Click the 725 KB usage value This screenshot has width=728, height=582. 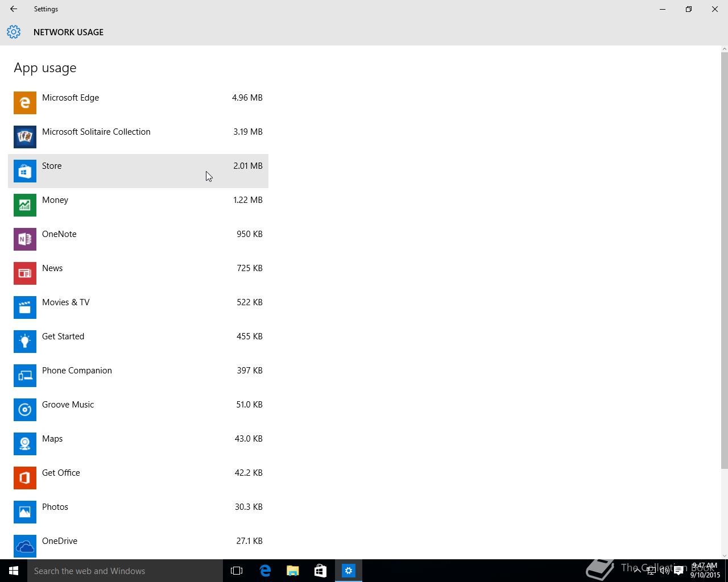(250, 268)
